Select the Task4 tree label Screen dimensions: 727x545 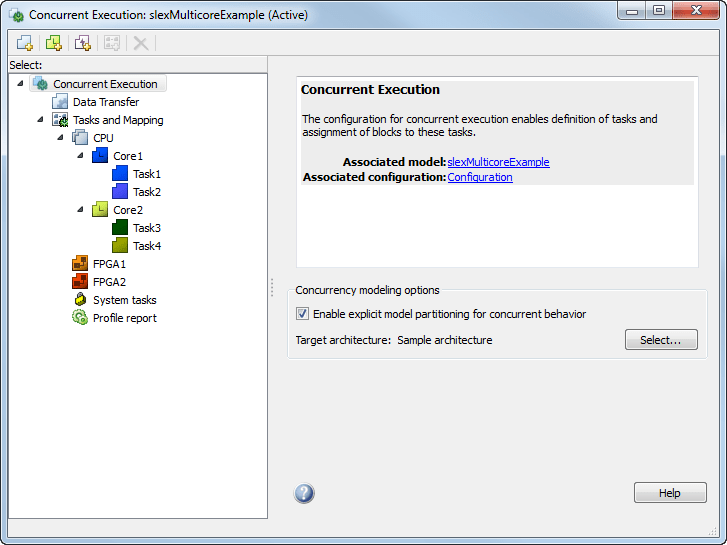point(147,246)
